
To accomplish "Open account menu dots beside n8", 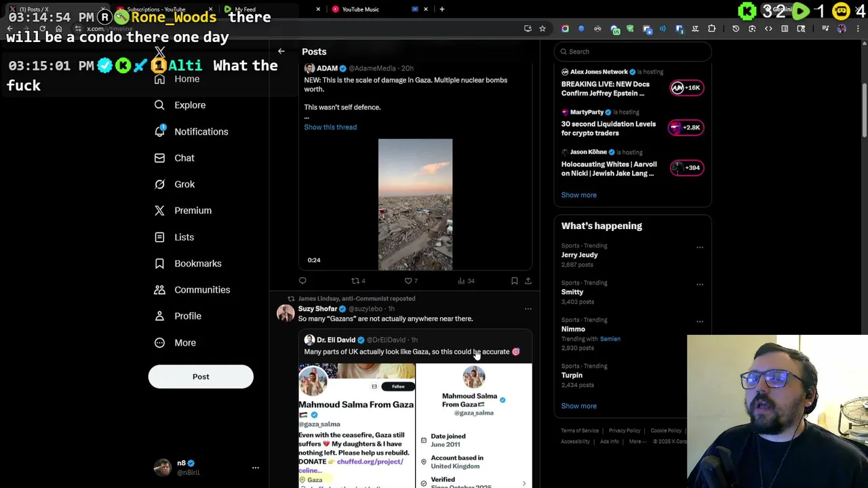I will click(x=256, y=468).
